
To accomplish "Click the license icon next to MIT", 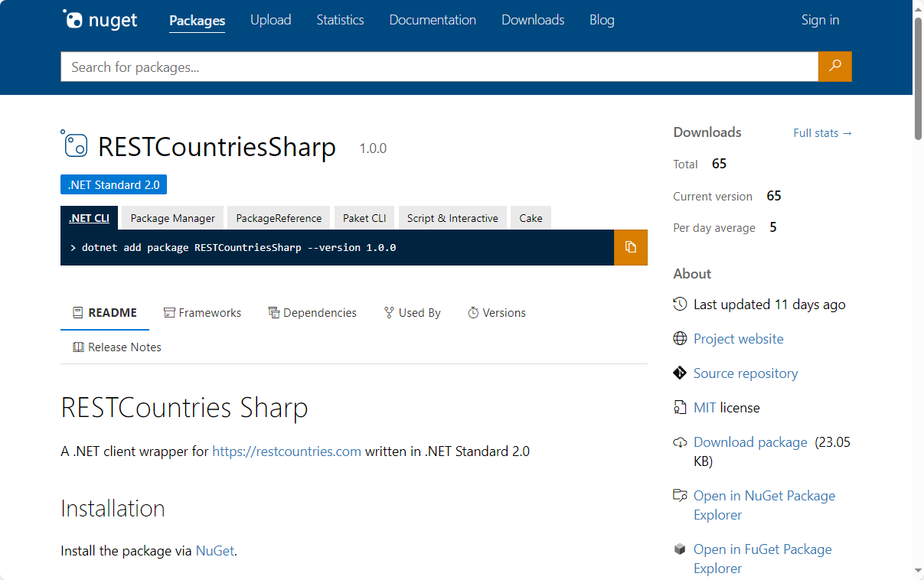I will [680, 408].
